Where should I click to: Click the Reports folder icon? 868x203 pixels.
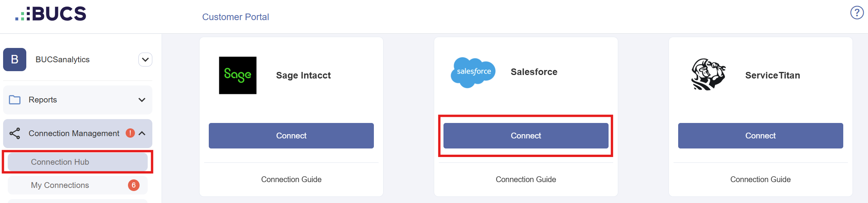click(15, 100)
